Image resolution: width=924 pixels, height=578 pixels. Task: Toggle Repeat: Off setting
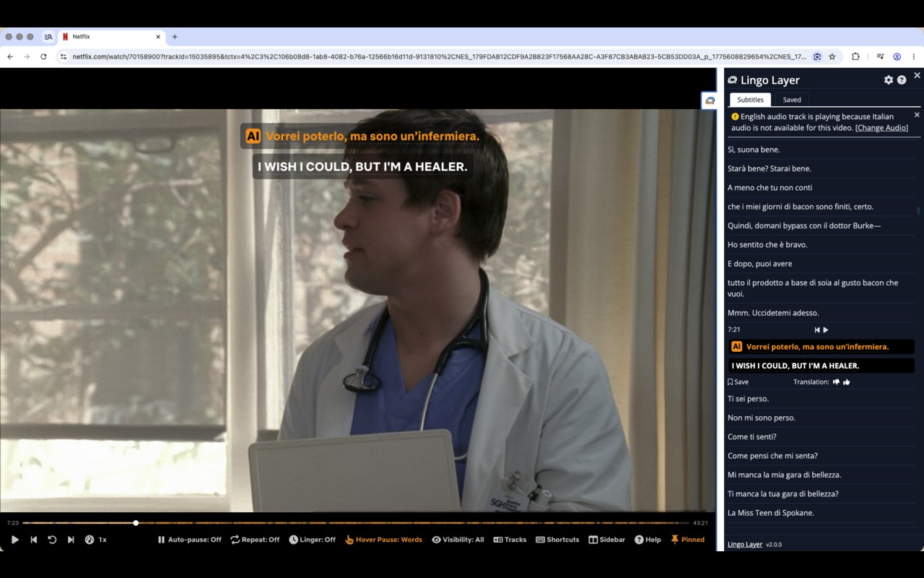(255, 540)
